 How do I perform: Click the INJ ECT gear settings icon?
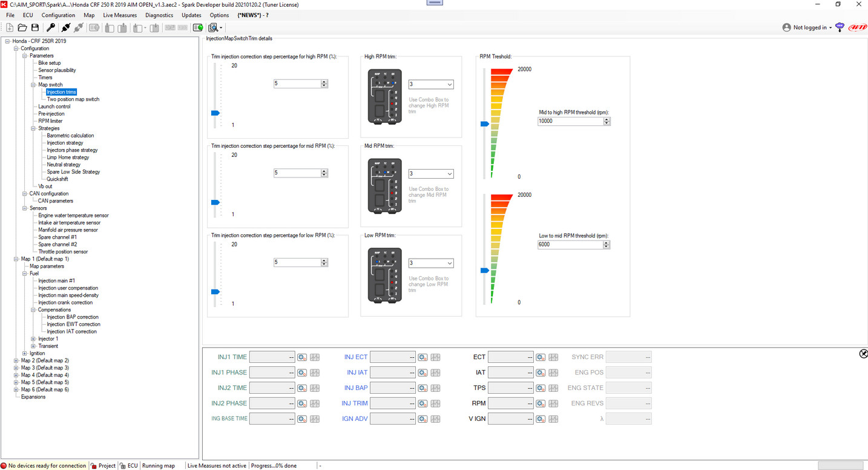pos(422,357)
